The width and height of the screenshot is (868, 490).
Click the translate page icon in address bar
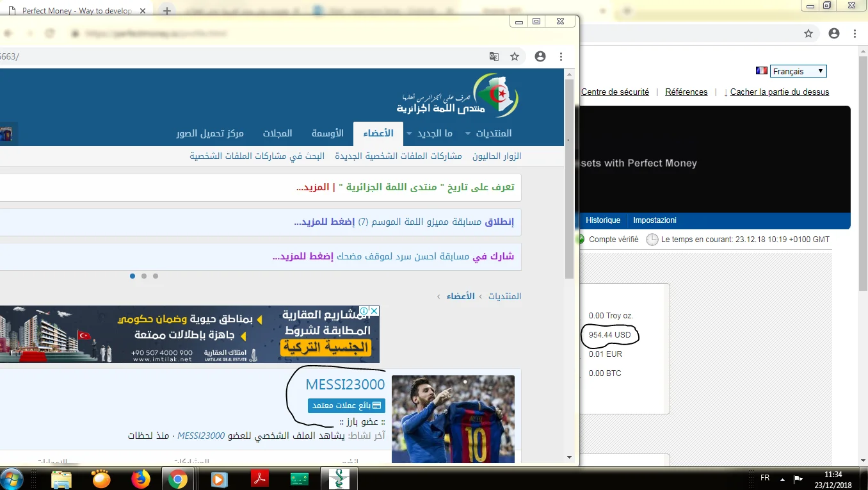494,56
